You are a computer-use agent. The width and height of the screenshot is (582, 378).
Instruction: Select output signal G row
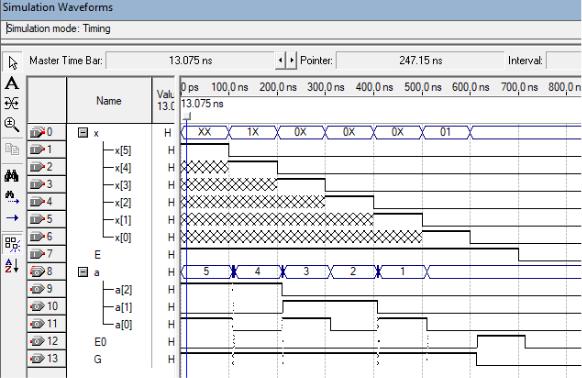tap(98, 359)
